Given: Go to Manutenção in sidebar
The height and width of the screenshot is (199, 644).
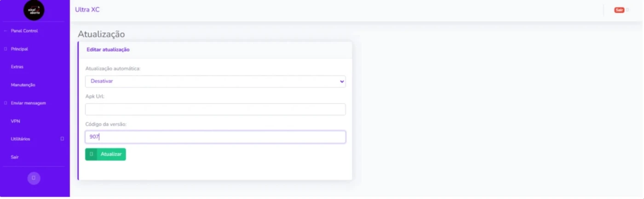Looking at the screenshot, I should click(23, 85).
